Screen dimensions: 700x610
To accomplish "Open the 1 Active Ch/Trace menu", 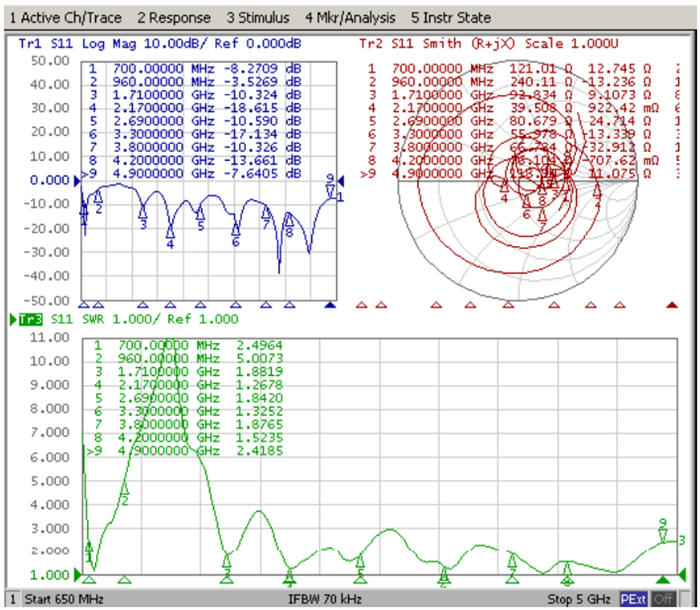I will [65, 18].
